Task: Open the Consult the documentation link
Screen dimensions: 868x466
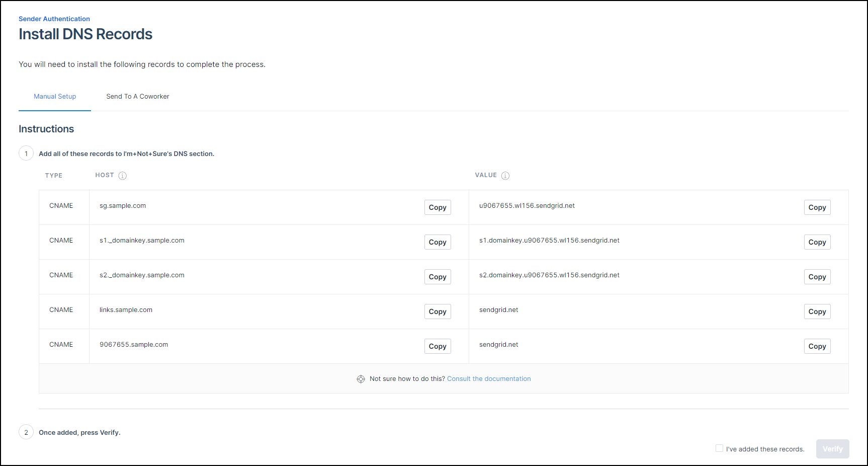Action: (488, 379)
